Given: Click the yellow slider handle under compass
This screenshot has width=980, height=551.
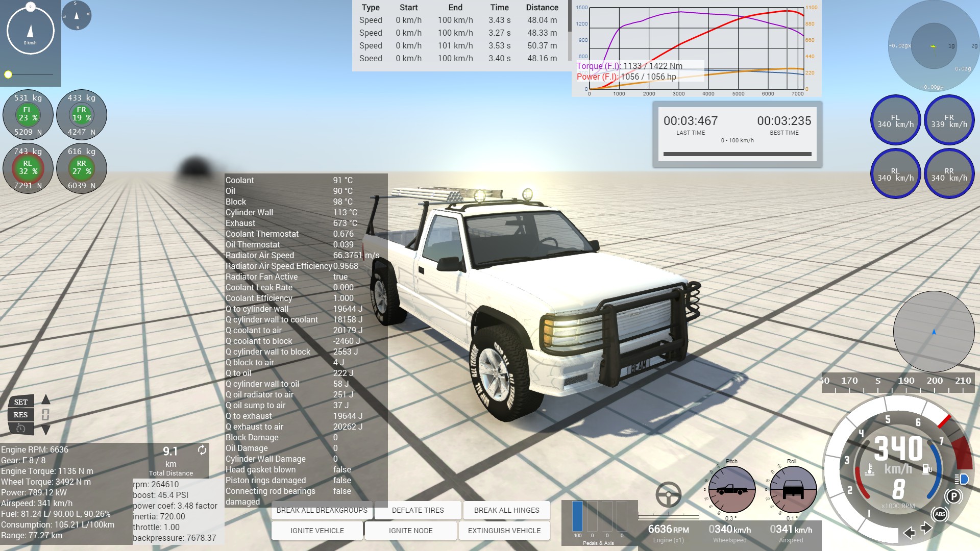Looking at the screenshot, I should [x=8, y=74].
